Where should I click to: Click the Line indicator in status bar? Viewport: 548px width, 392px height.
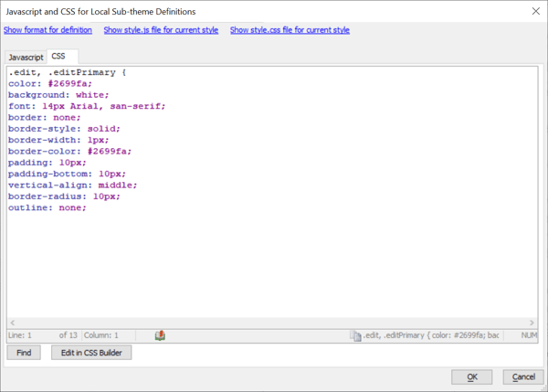22,335
